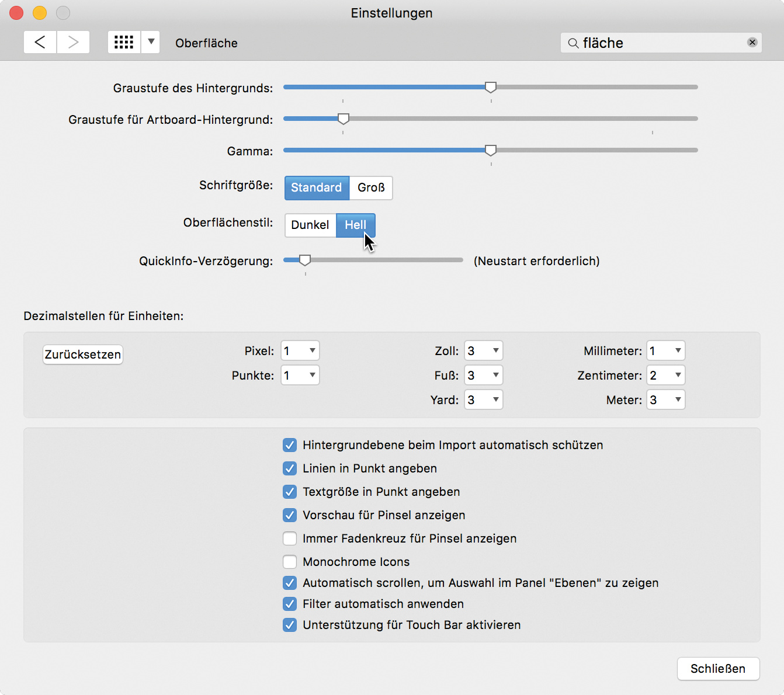The height and width of the screenshot is (695, 784).
Task: Click the back navigation arrow
Action: pos(40,42)
